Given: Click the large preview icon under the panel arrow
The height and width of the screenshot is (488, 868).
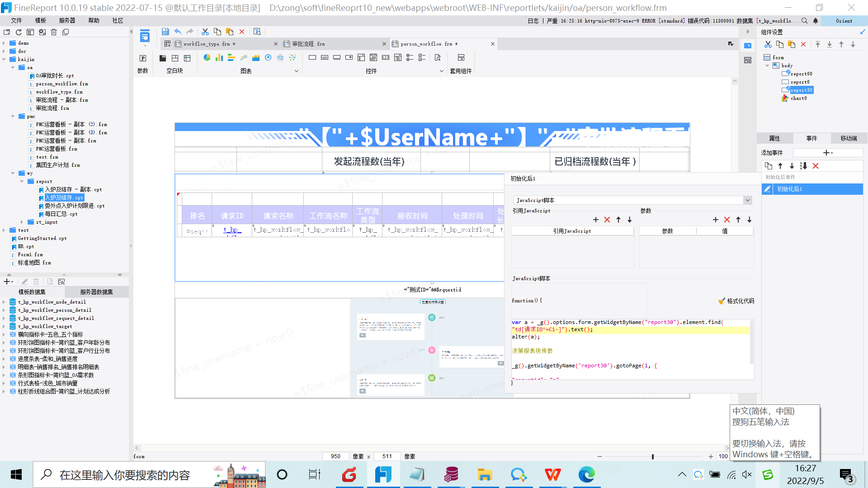Looking at the screenshot, I should coord(145,36).
